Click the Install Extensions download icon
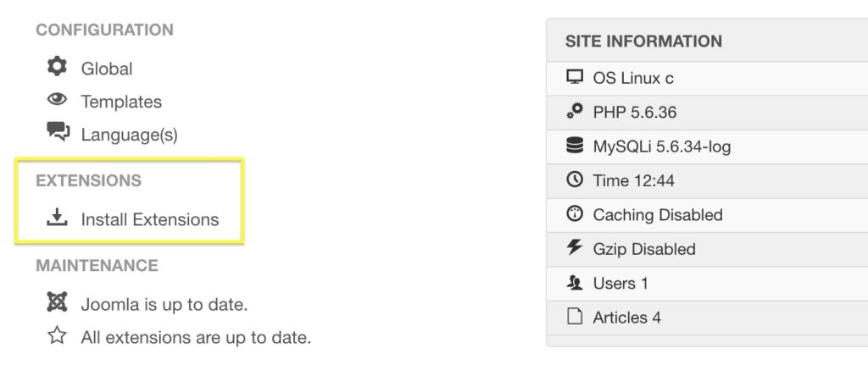This screenshot has width=868, height=370. click(x=57, y=218)
